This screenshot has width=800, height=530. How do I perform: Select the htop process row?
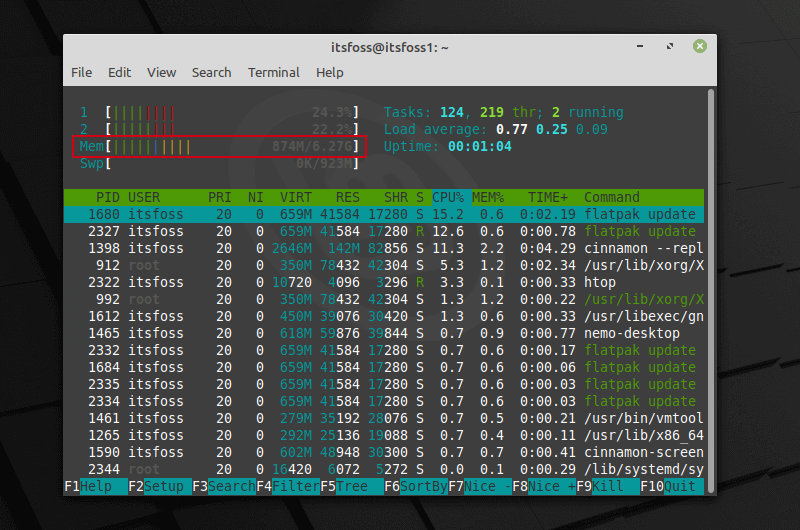pyautogui.click(x=384, y=282)
